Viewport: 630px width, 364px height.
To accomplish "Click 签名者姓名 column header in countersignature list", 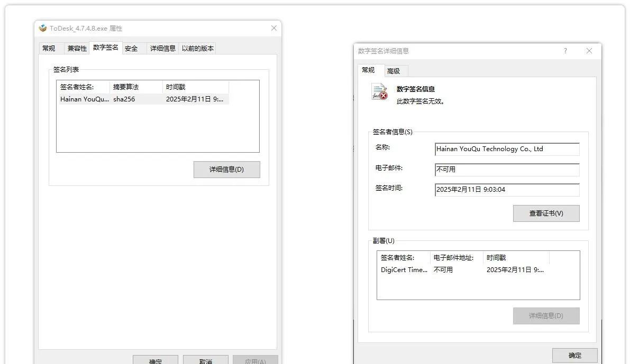I will pyautogui.click(x=404, y=258).
